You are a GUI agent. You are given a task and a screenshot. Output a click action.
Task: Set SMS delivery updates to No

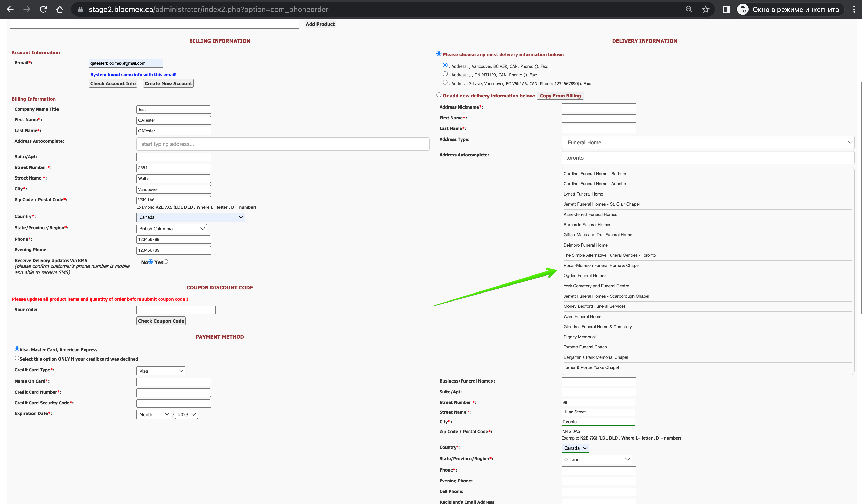point(151,262)
